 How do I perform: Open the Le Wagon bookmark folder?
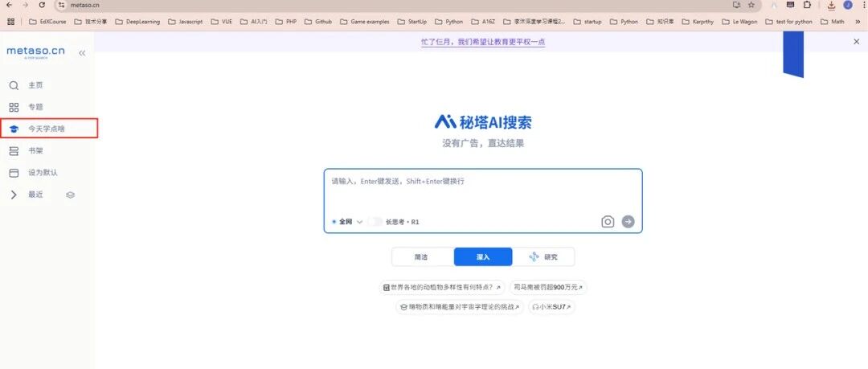click(739, 22)
